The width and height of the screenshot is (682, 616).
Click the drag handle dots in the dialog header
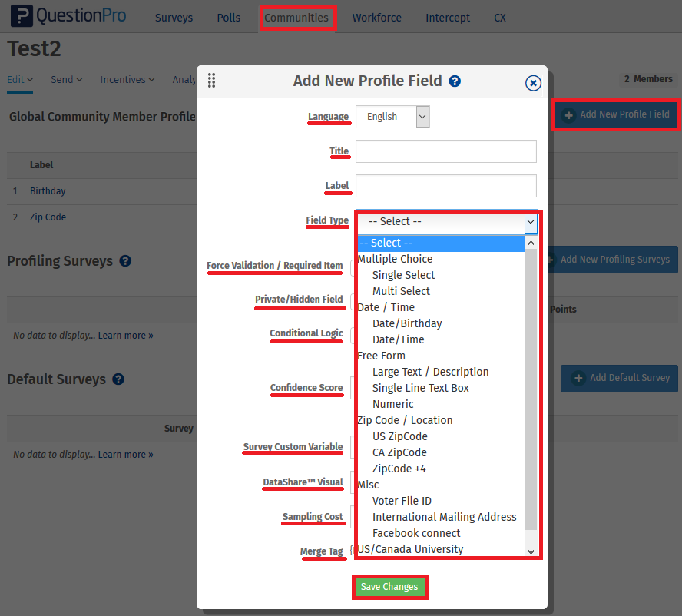pyautogui.click(x=211, y=80)
